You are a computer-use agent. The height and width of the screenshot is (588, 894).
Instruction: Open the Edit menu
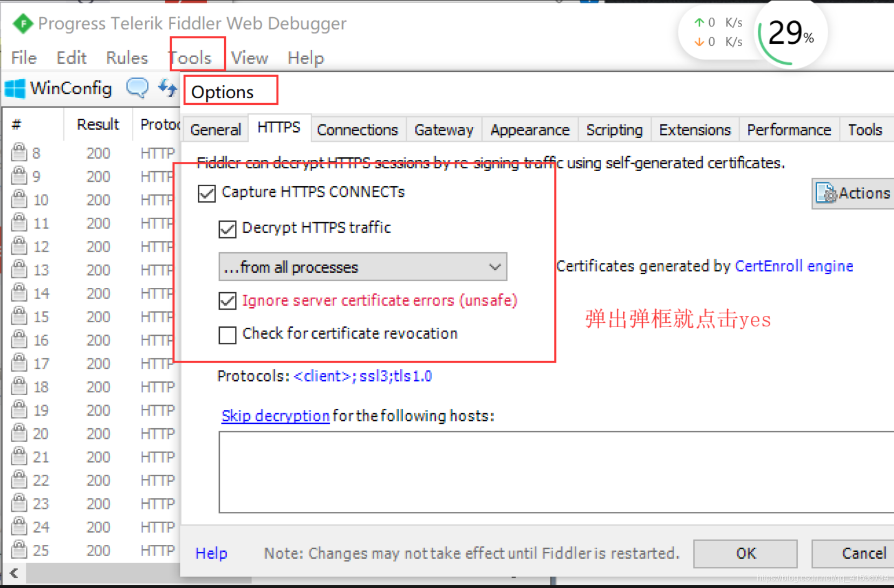point(71,58)
